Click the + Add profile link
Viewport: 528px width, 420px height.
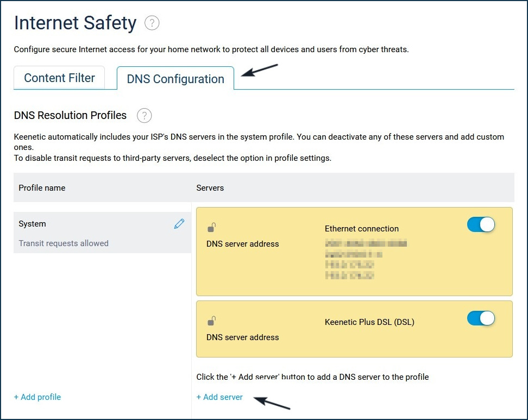(37, 397)
